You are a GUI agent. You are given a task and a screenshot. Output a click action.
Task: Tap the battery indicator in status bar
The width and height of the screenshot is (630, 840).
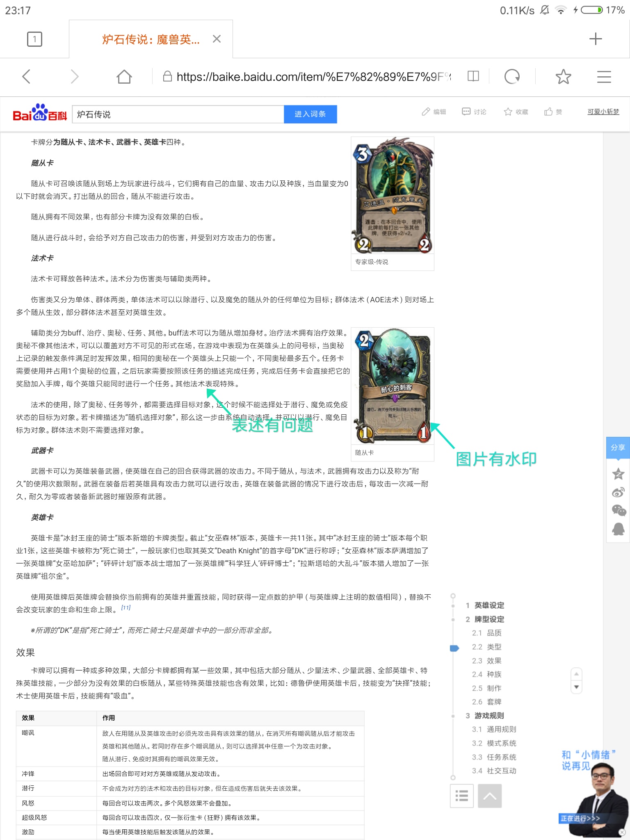tap(592, 10)
